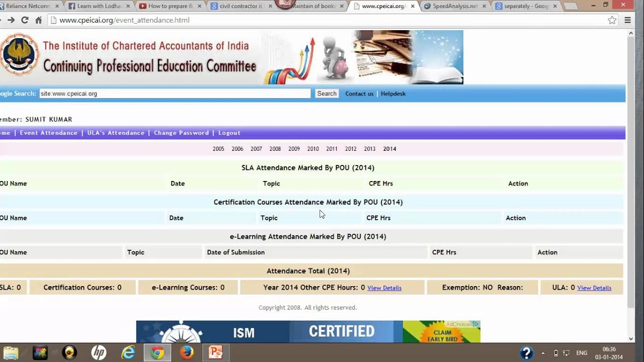Select year 2011
The width and height of the screenshot is (644, 362).
pyautogui.click(x=332, y=149)
